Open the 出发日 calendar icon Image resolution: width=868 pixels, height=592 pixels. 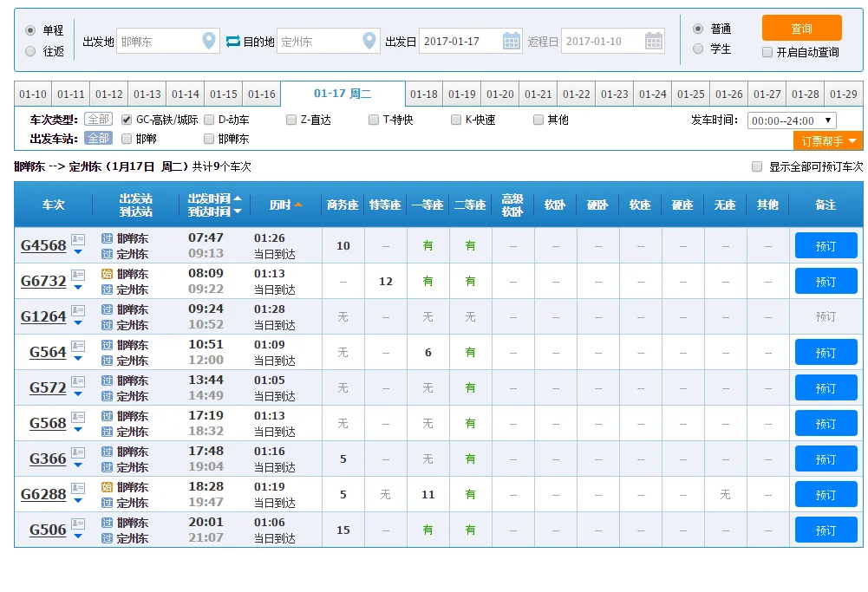click(512, 39)
